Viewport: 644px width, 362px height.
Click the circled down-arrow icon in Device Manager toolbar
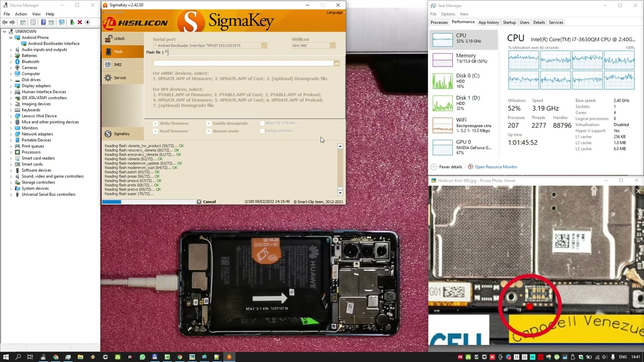point(88,22)
